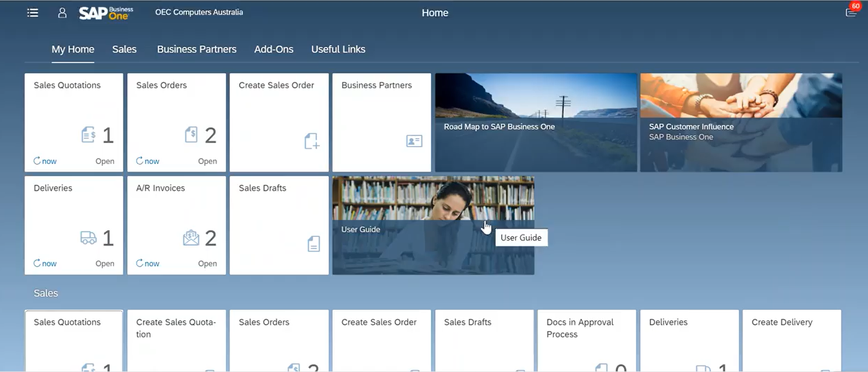Refresh the A/R Invoices tile
Screen dimensions: 868x372
click(148, 264)
